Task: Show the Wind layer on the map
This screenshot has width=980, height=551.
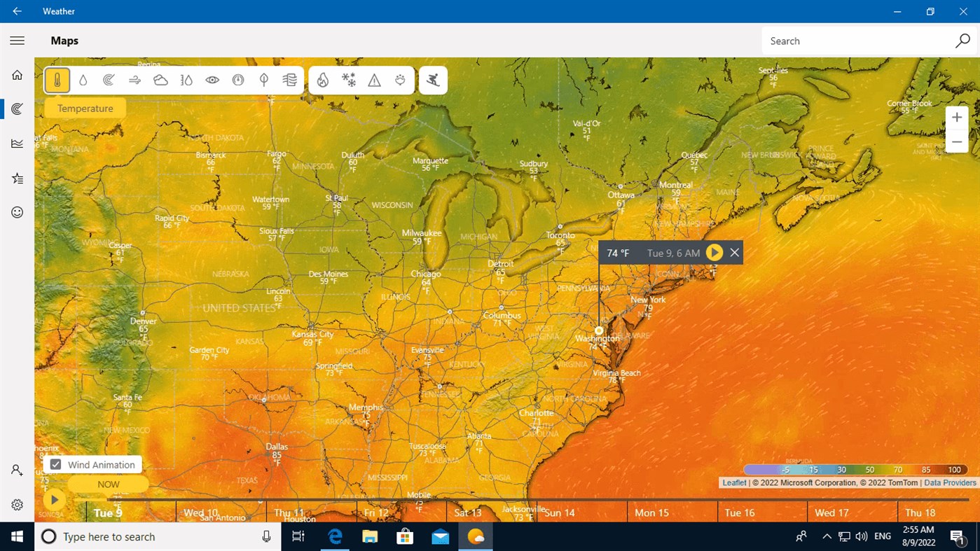Action: tap(134, 80)
